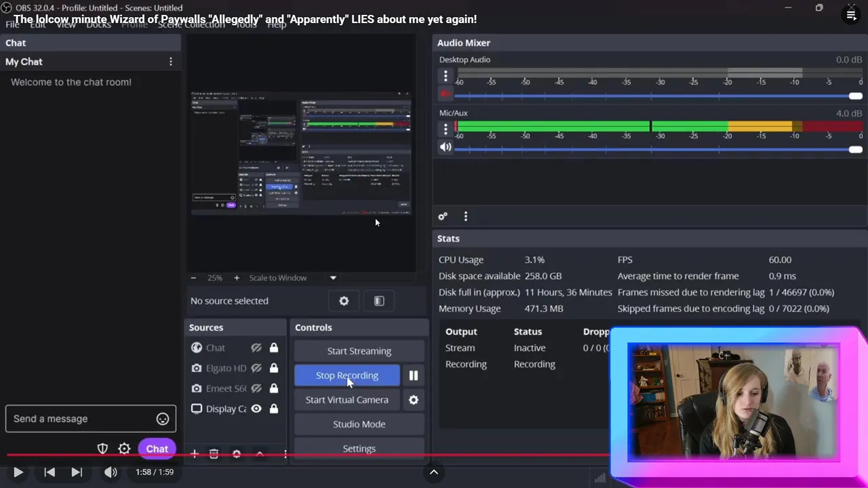Zoom in the preview with plus icon
868x488 pixels.
pyautogui.click(x=237, y=278)
